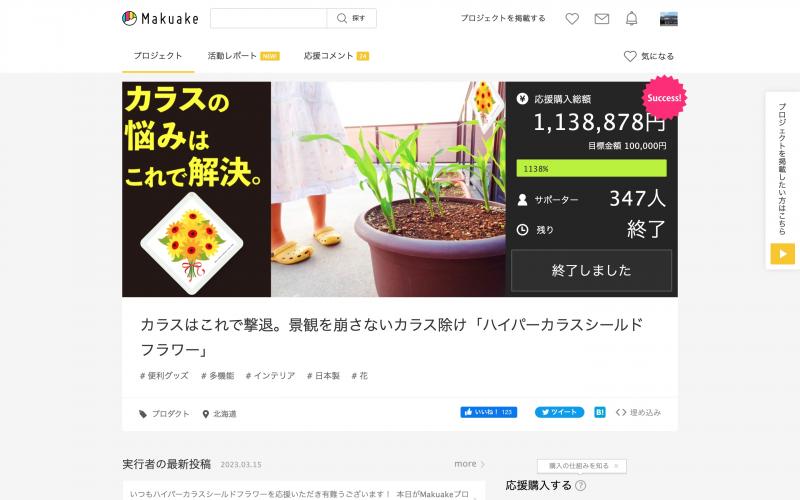Click the Tweet share button
Screen dimensions: 800x500
point(559,412)
